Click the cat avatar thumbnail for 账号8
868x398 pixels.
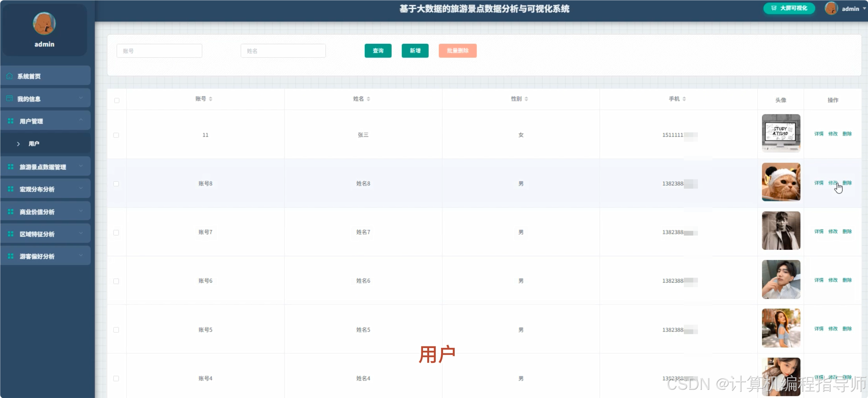781,182
